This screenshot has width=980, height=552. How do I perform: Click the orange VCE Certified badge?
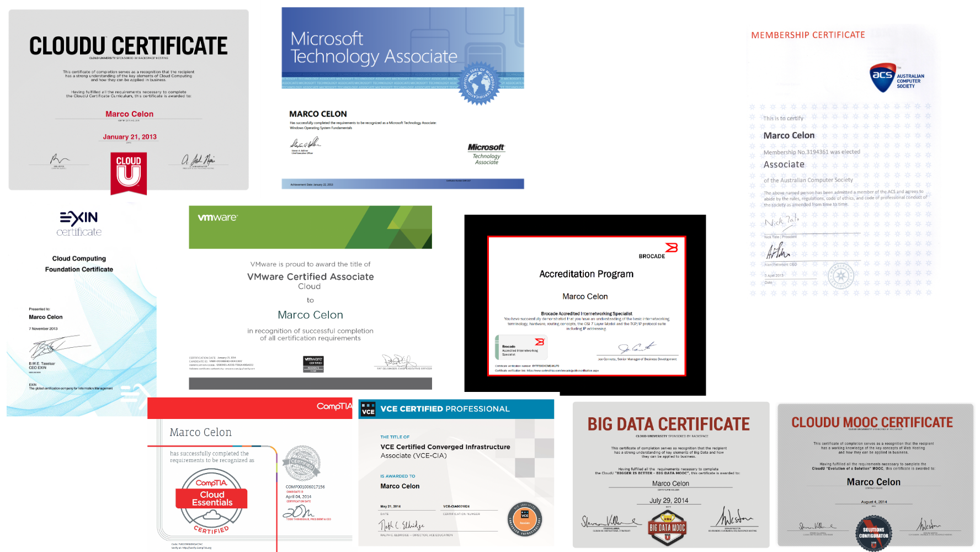pyautogui.click(x=525, y=518)
